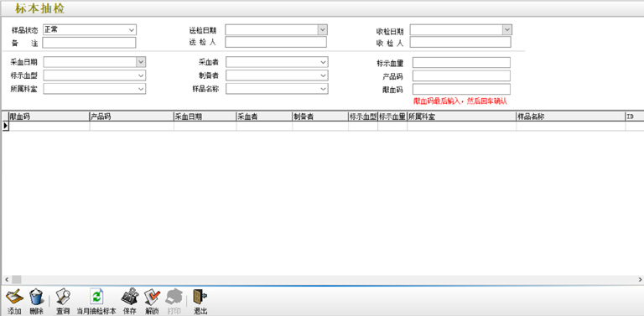This screenshot has height=316, width=644.
Task: Click the empty first cell under 献血码
Action: click(x=49, y=126)
